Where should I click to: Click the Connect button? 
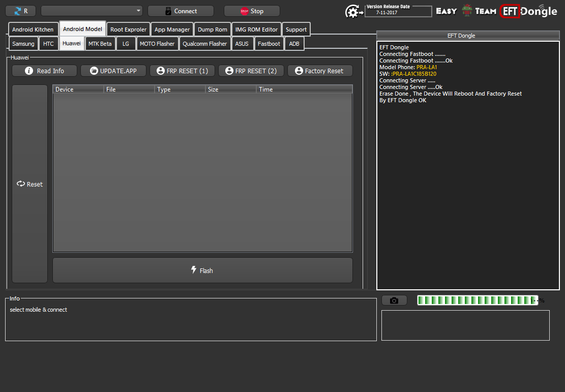coord(181,11)
